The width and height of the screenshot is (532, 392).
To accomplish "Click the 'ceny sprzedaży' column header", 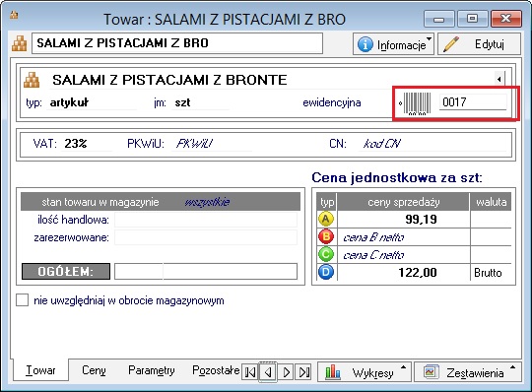I will click(404, 202).
